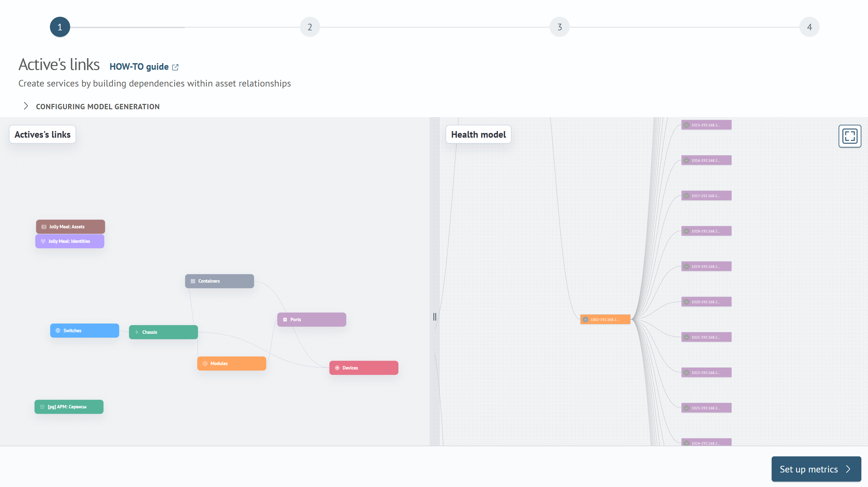The height and width of the screenshot is (487, 868).
Task: Click the panel splitter handle between graphs
Action: tap(435, 316)
